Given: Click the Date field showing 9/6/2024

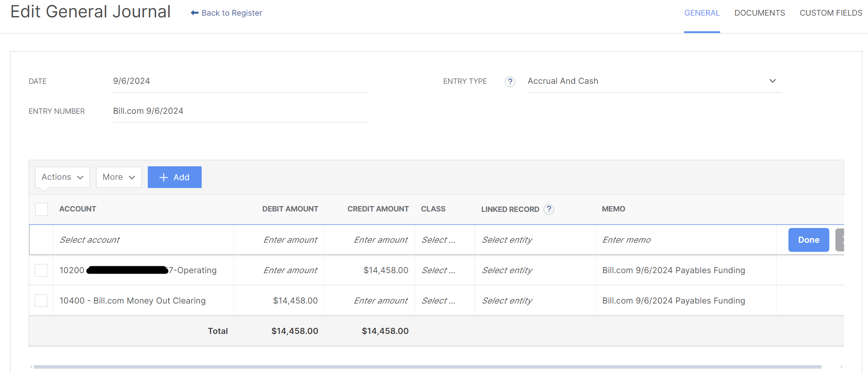Looking at the screenshot, I should pyautogui.click(x=240, y=81).
